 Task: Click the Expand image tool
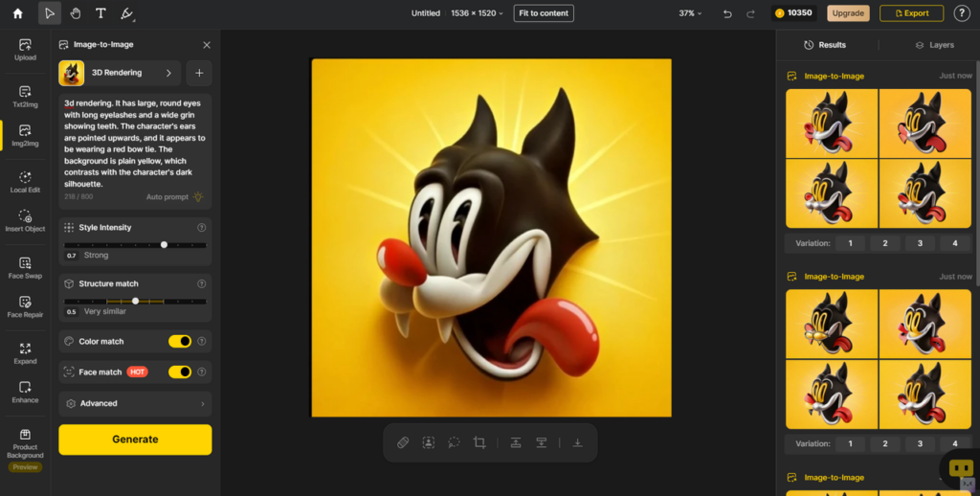(25, 353)
